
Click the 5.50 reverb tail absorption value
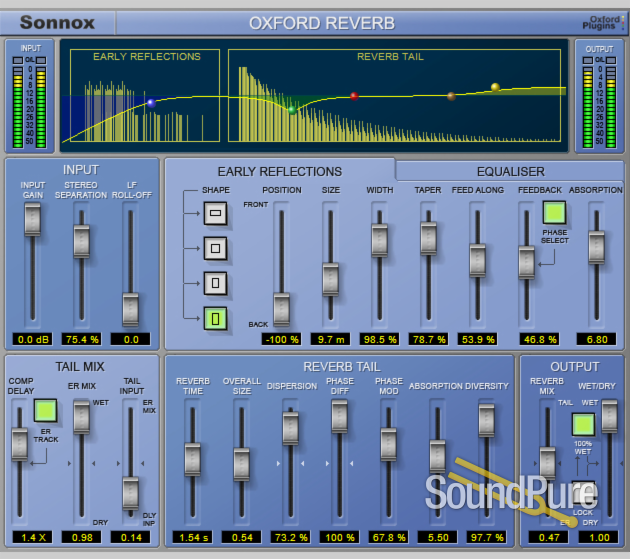click(x=438, y=537)
